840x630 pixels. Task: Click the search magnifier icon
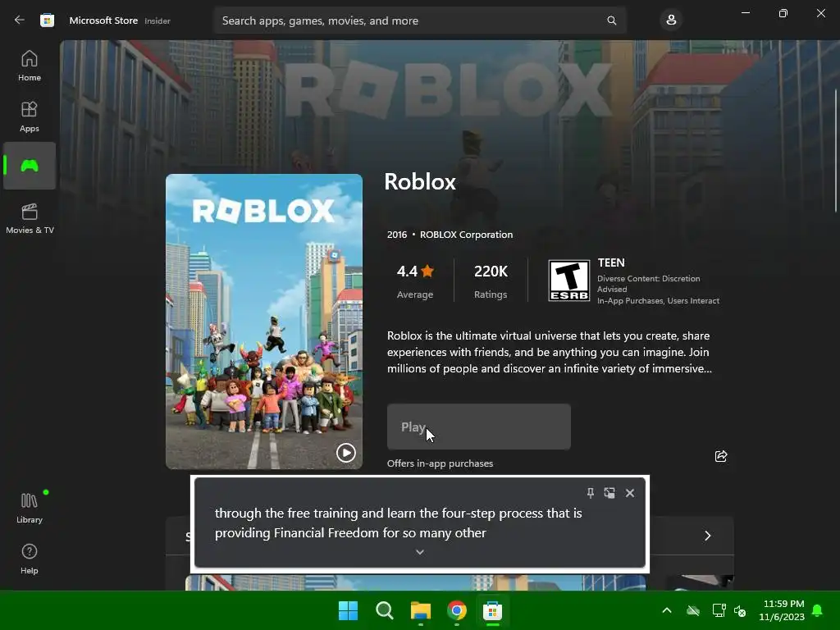pos(611,21)
